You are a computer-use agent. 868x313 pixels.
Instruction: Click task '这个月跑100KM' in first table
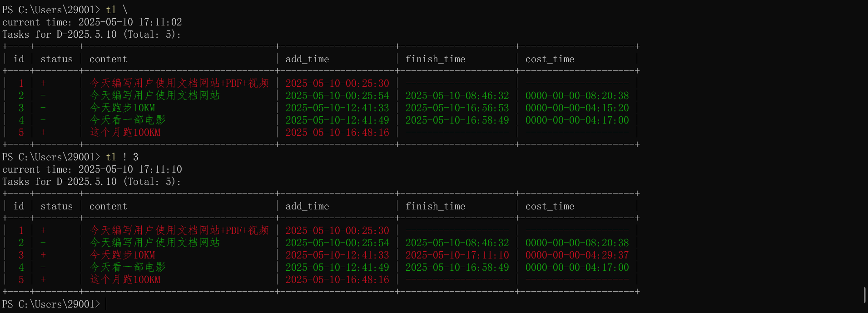tap(125, 132)
